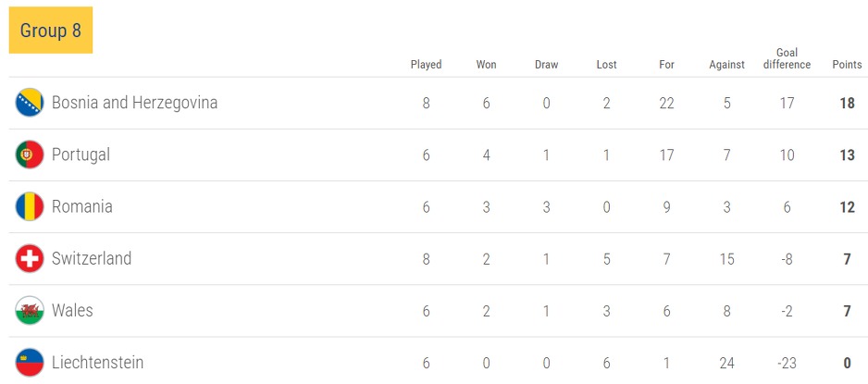Open the Romania team name
Viewport: 868px width, 384px height.
tap(82, 206)
